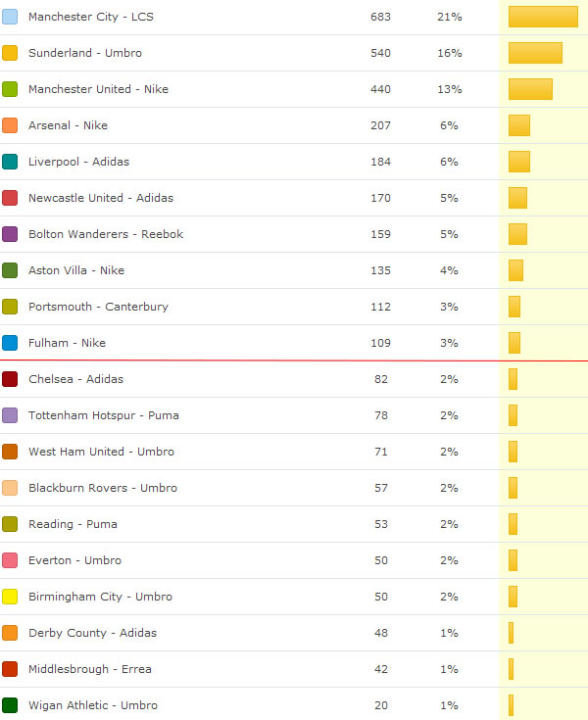Image resolution: width=588 pixels, height=720 pixels.
Task: Click the yellow Sunderland color swatch
Action: point(10,53)
